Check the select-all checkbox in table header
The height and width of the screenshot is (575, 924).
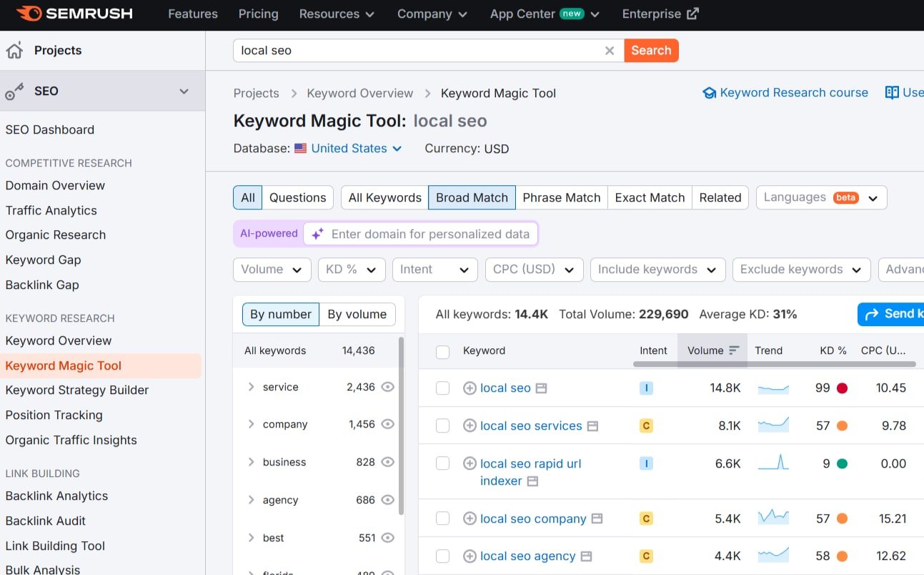tap(442, 351)
